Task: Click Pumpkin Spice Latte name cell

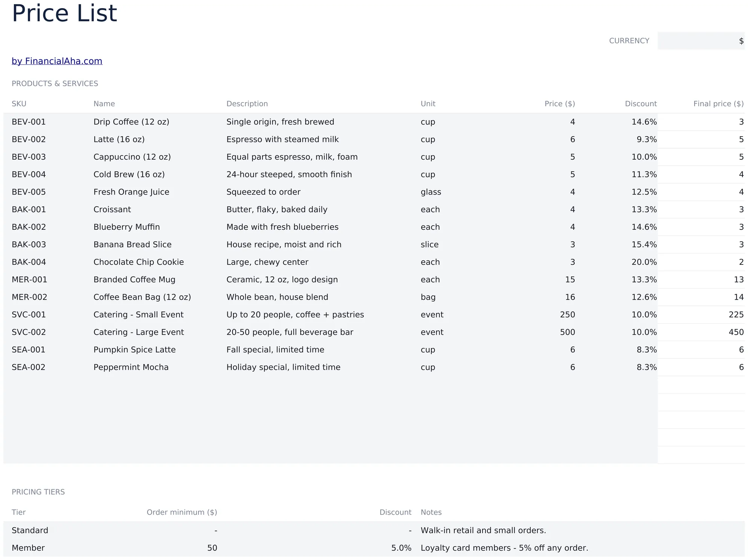Action: [135, 350]
